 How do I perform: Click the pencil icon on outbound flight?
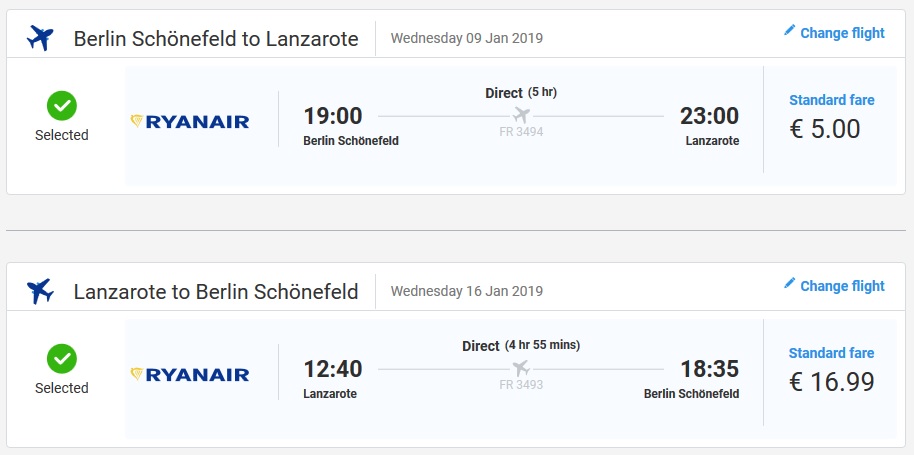coord(789,30)
